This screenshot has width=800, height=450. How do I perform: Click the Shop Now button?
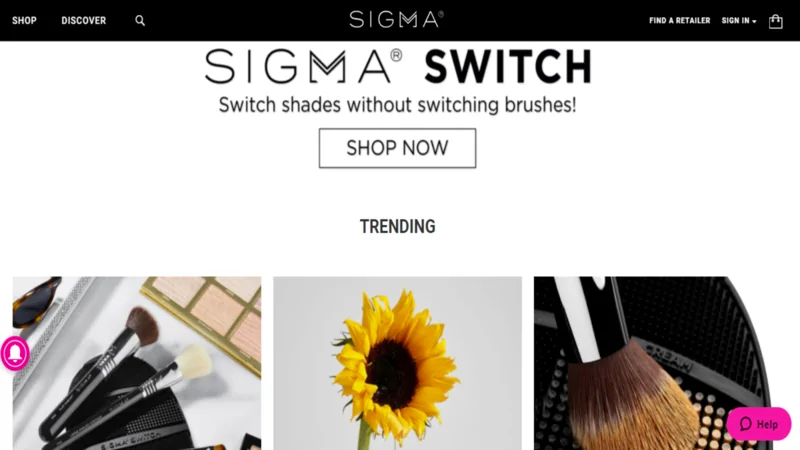pos(397,148)
